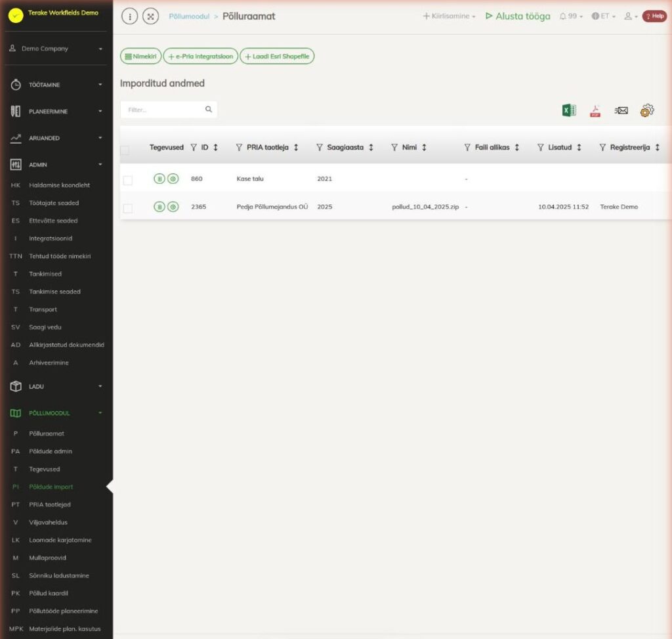Expand the Demo Company dropdown
Screen dimensions: 672x639
[x=56, y=49]
